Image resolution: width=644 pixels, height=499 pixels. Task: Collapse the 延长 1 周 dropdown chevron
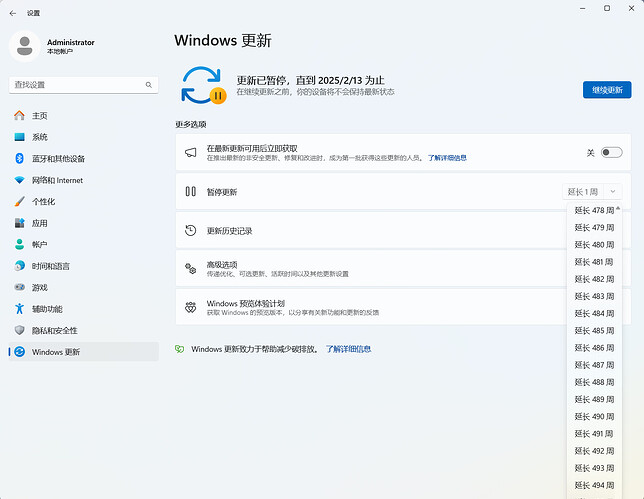pyautogui.click(x=613, y=192)
